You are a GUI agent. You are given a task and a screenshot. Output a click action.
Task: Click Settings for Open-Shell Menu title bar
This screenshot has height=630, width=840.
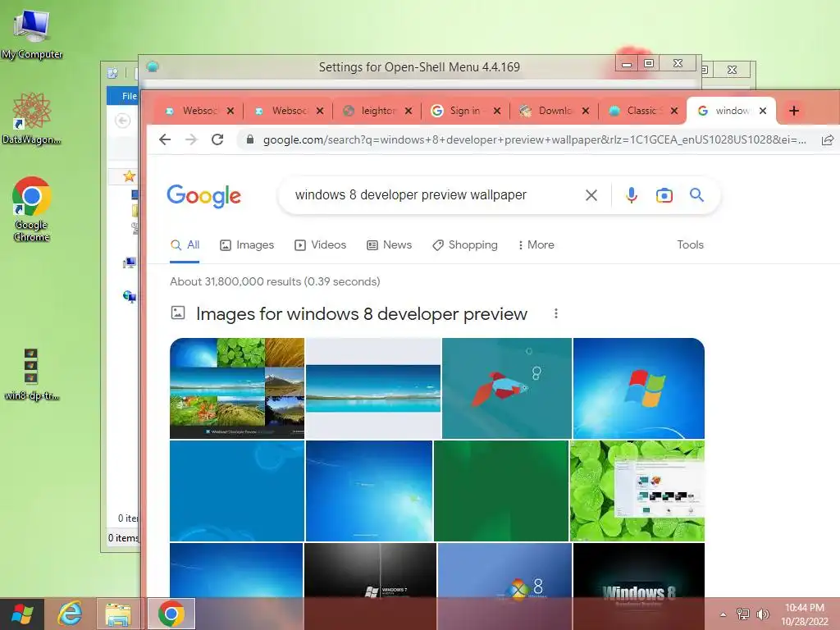point(419,67)
